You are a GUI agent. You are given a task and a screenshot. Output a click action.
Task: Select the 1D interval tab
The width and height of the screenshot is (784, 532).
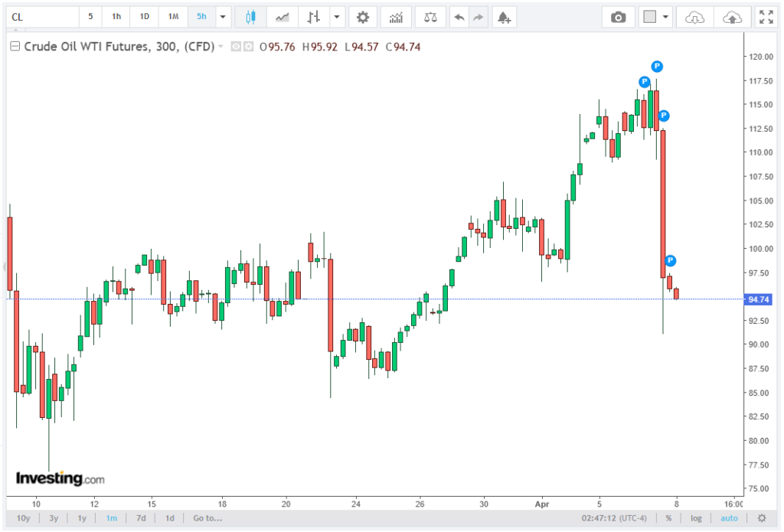[x=144, y=17]
